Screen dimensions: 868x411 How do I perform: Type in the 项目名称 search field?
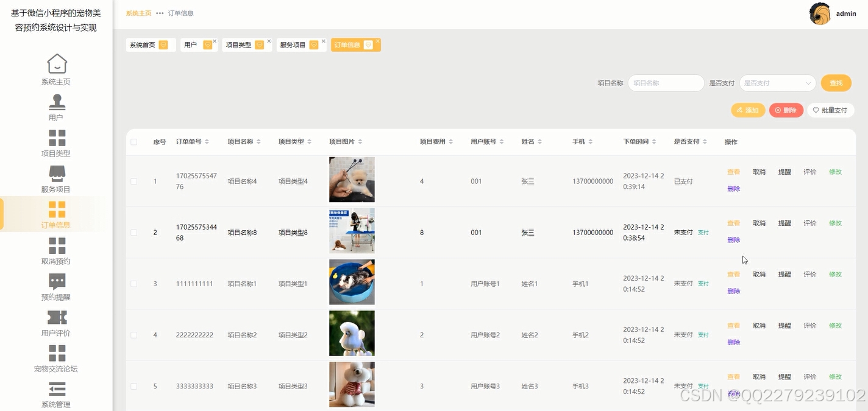665,82
